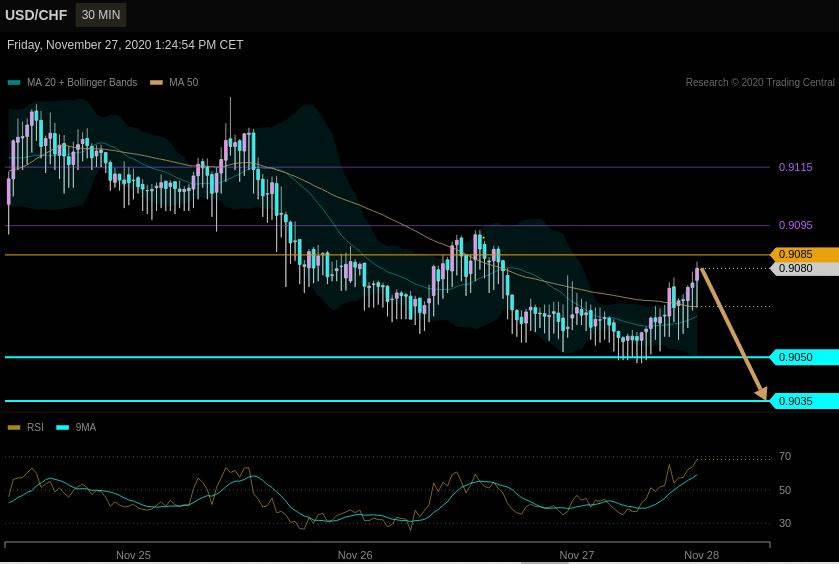The width and height of the screenshot is (839, 564).
Task: Click the RSI 70 axis value
Action: pos(785,456)
